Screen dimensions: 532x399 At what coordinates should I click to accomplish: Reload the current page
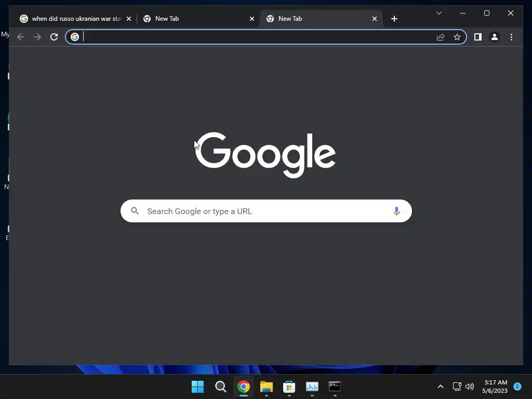click(x=54, y=37)
